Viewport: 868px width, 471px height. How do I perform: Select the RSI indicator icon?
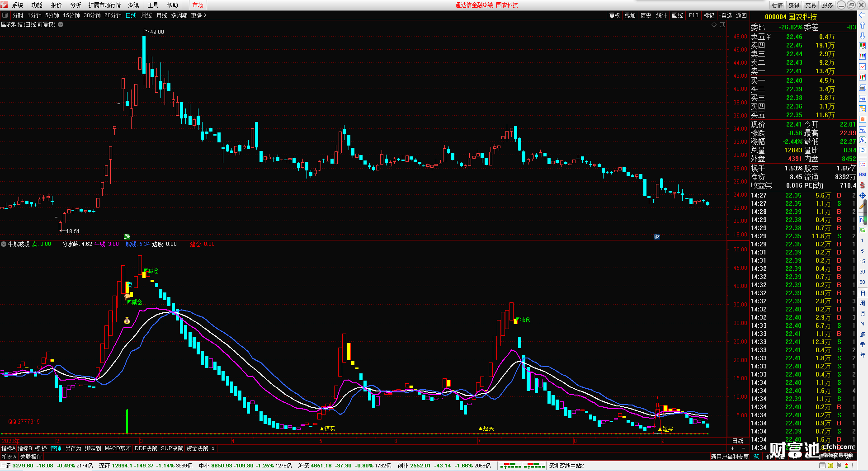(x=862, y=174)
